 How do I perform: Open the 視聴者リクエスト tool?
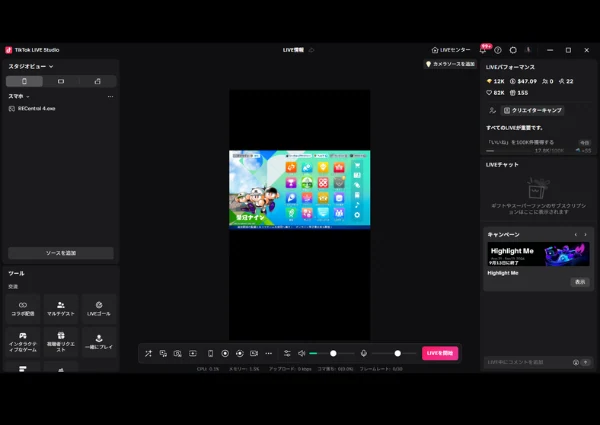coord(61,342)
